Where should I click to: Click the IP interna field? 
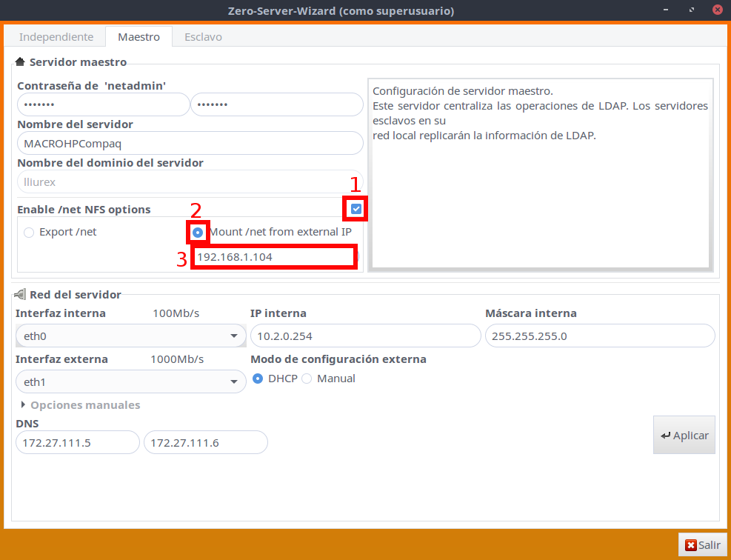point(365,336)
